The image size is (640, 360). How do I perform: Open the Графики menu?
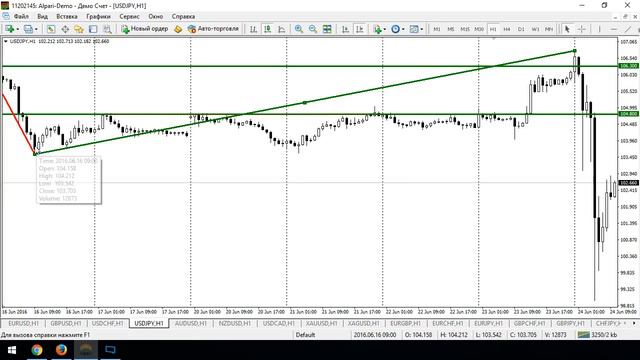pyautogui.click(x=98, y=16)
